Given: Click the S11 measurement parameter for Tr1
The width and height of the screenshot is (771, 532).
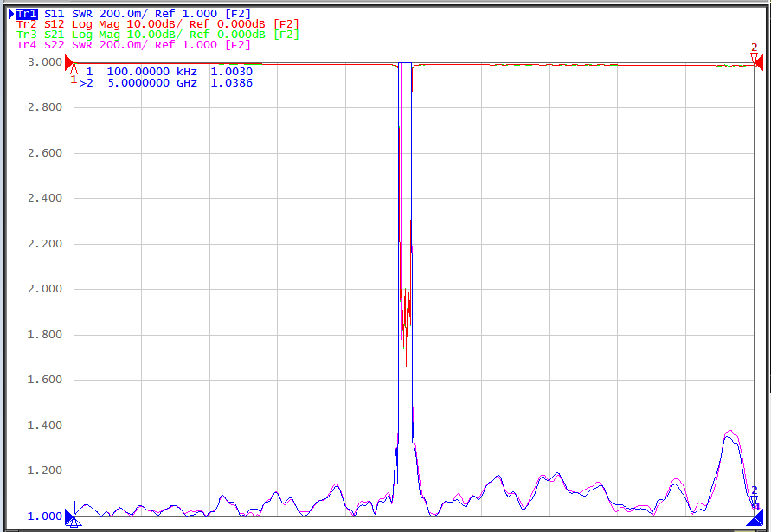Looking at the screenshot, I should [55, 14].
